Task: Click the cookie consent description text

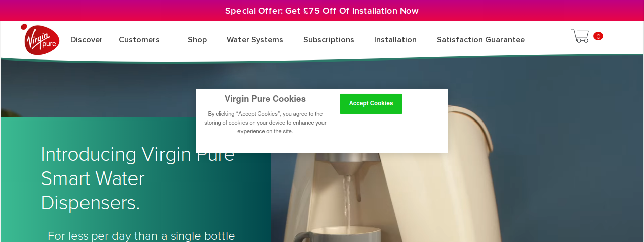Action: [x=265, y=123]
